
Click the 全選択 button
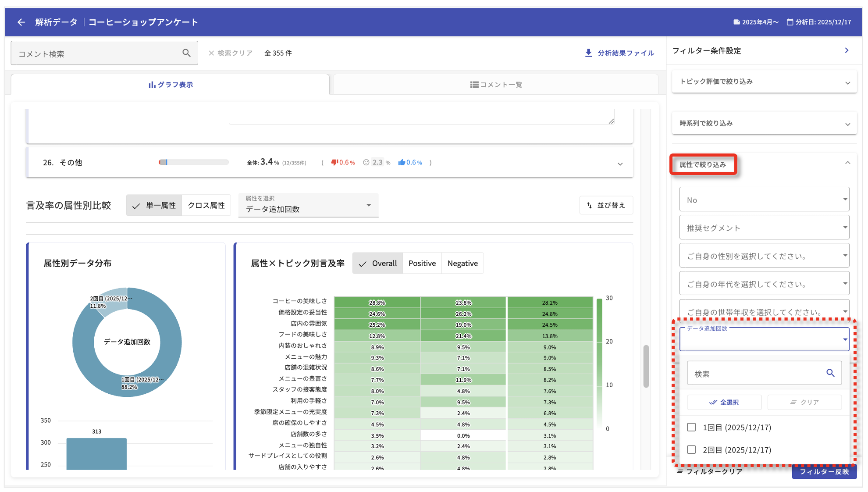724,402
